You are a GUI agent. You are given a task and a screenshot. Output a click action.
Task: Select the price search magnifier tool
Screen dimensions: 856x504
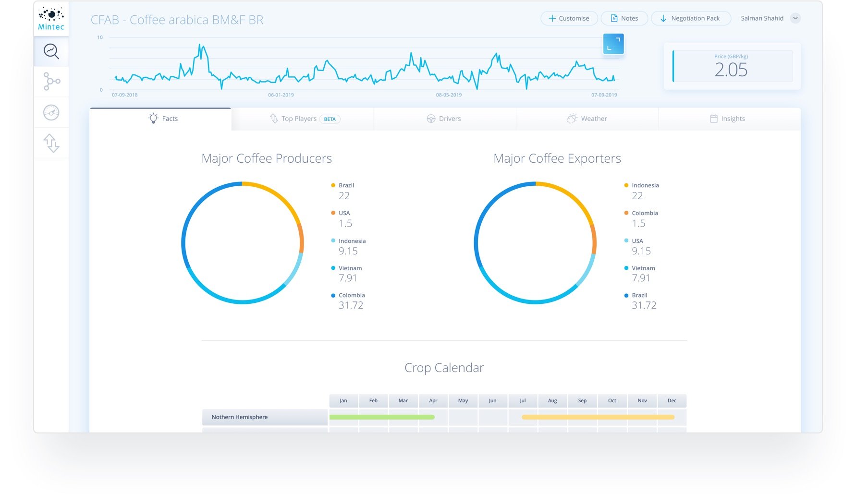coord(51,51)
